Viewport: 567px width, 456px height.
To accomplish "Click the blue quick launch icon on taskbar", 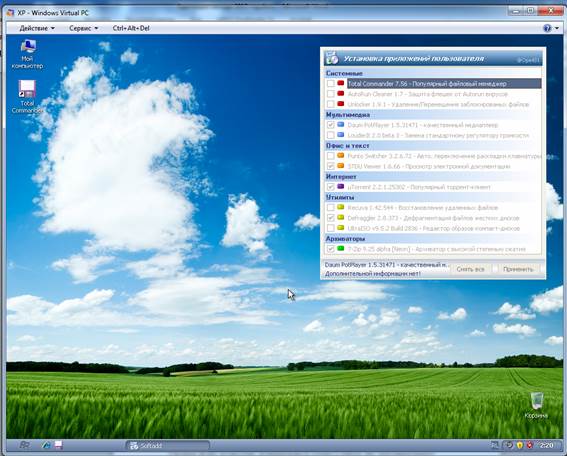I will click(46, 445).
